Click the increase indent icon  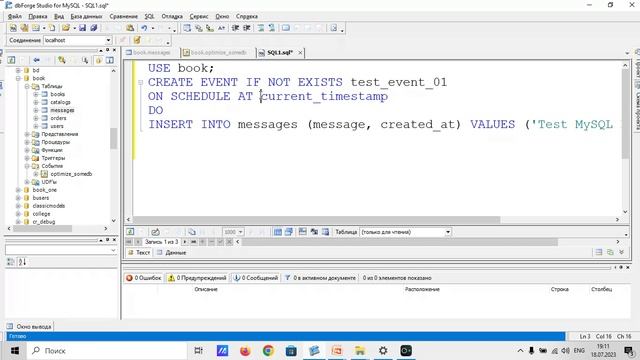(x=247, y=28)
